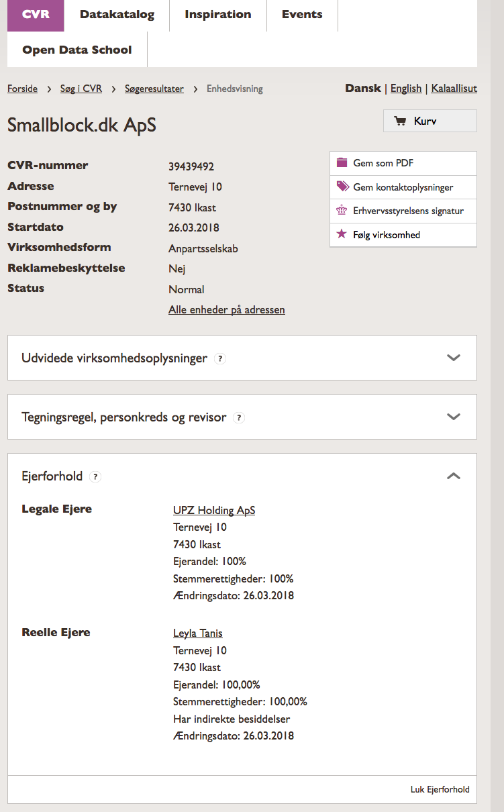Screen dimensions: 504x812
Task: Choose Gem kontaktoplysninger option
Action: pos(403,187)
